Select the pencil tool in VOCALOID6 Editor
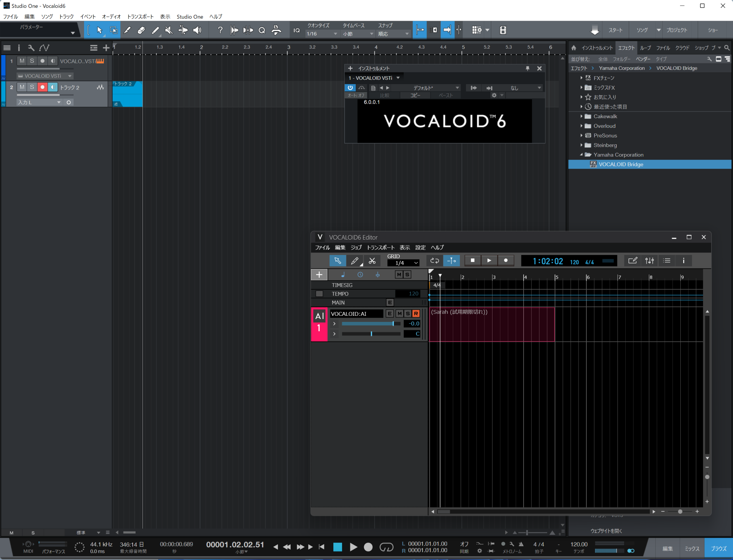 355,261
